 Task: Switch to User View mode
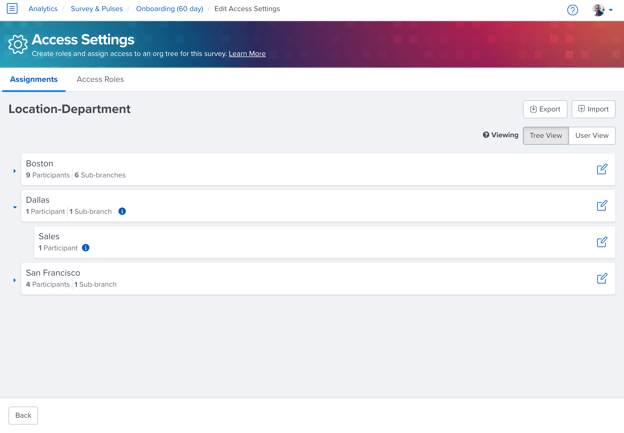[x=592, y=136]
